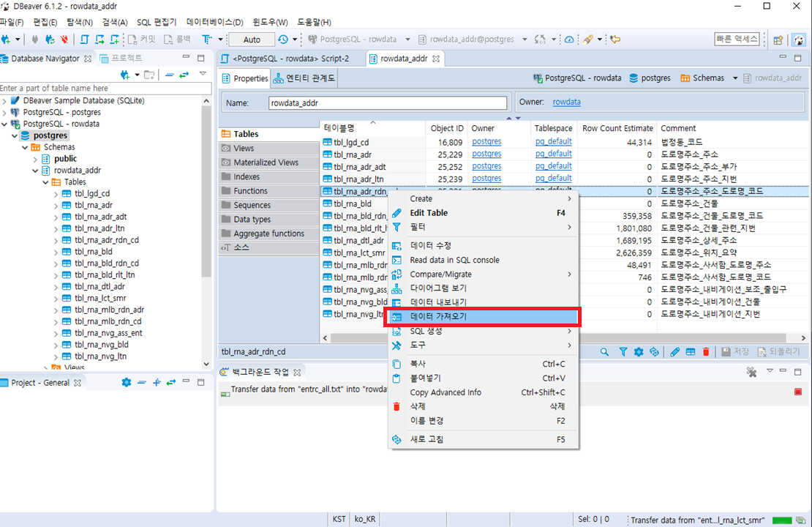Expand tbl_rna_bld node in navigator tree

click(x=56, y=252)
